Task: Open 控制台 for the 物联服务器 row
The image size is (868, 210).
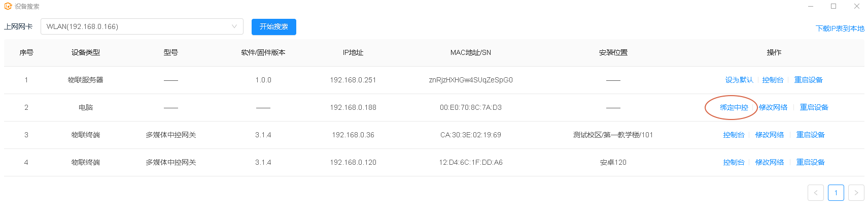Action: tap(773, 80)
